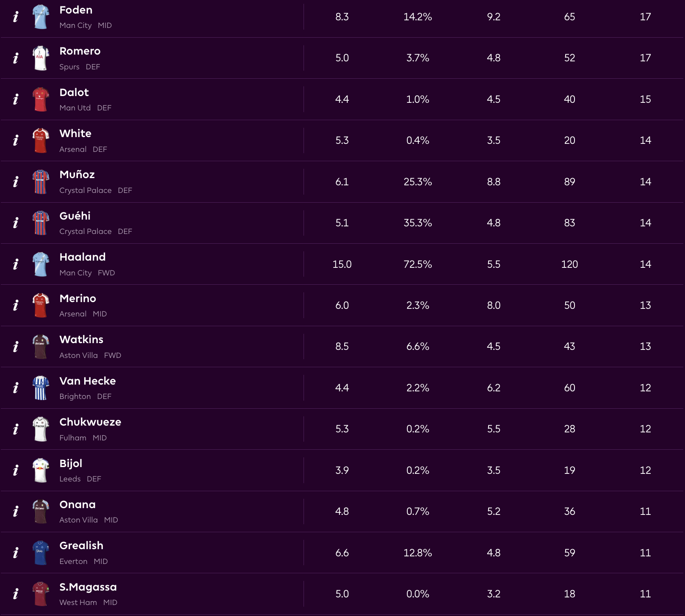Viewport: 685px width, 616px height.
Task: Select the Romero player name
Action: click(80, 51)
